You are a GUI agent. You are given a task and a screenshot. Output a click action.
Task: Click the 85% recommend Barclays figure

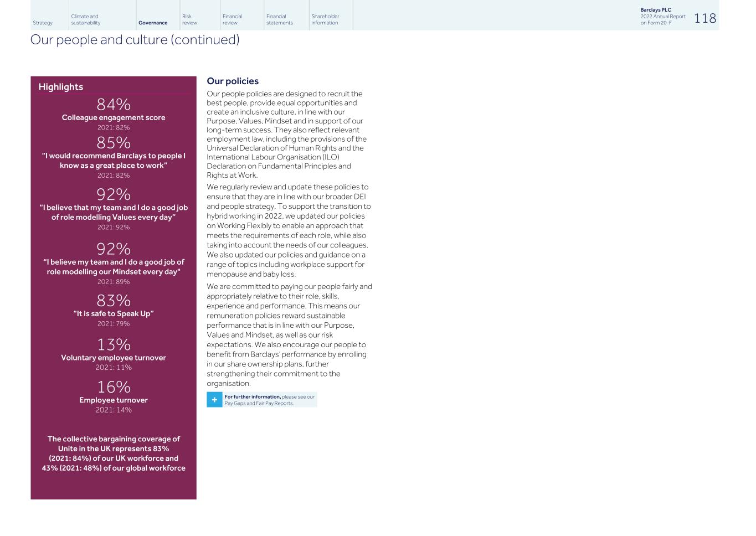[x=114, y=143]
